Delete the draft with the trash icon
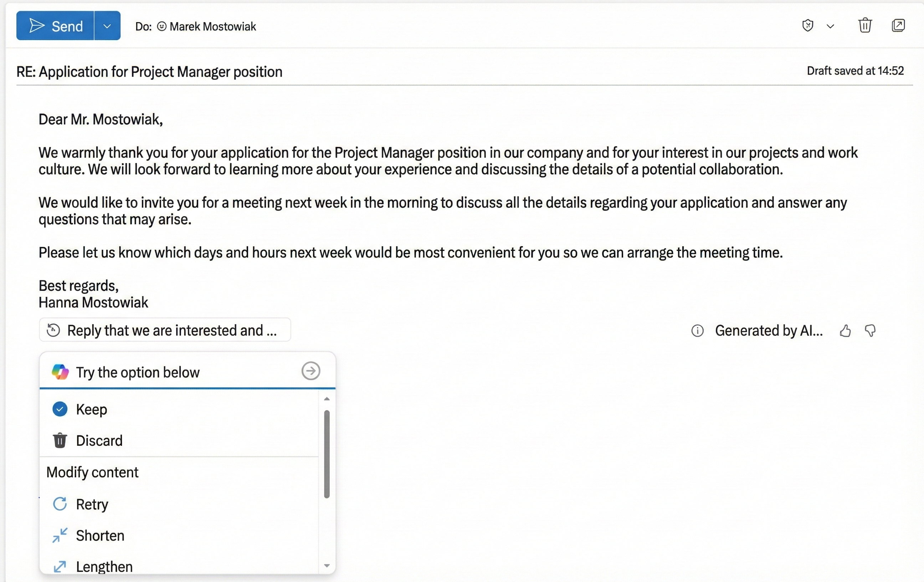The height and width of the screenshot is (582, 924). tap(865, 26)
